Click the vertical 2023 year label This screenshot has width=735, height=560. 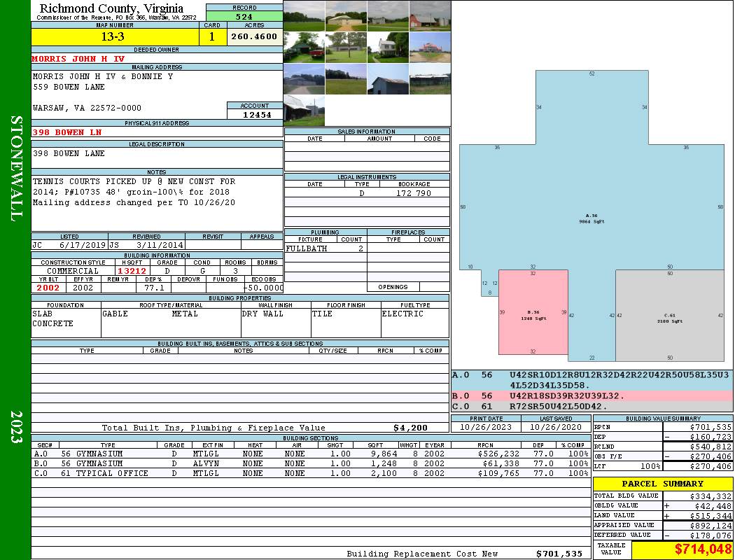pos(16,427)
